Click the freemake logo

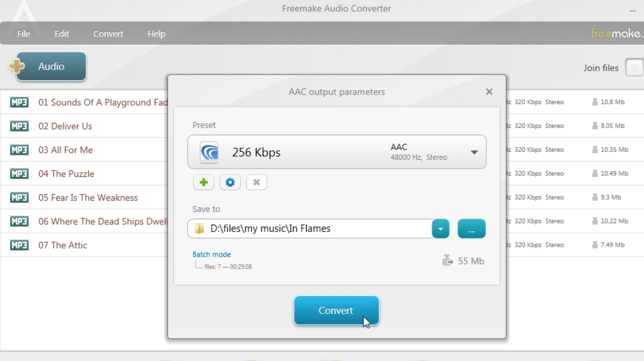tap(617, 33)
